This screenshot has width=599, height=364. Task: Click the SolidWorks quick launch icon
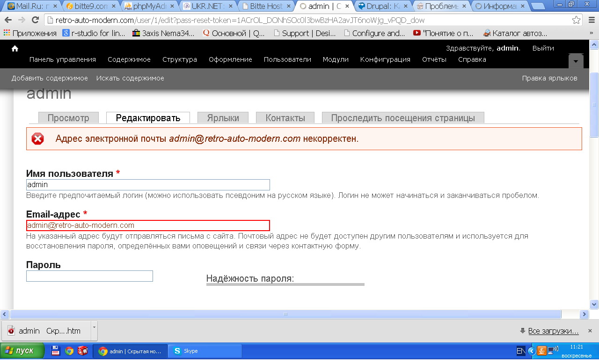tap(83, 351)
